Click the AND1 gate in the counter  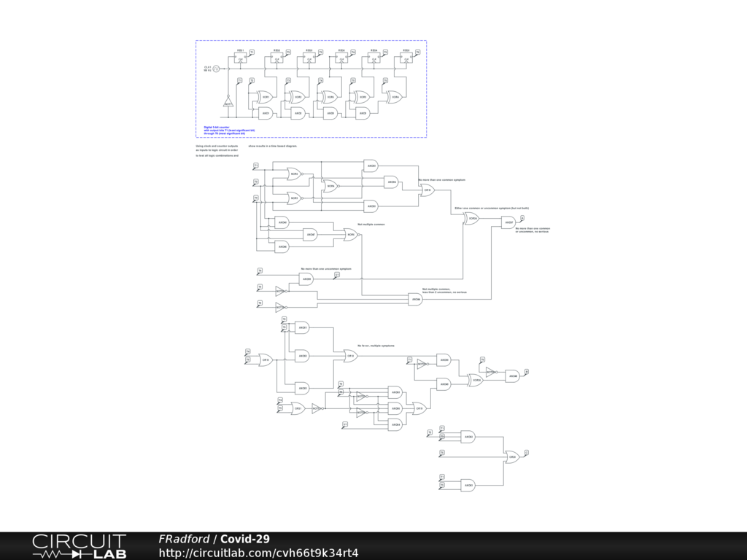tap(265, 113)
